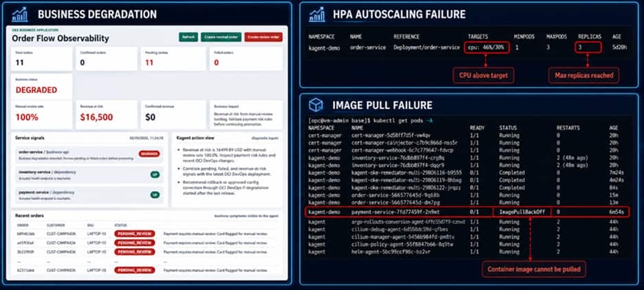
Task: Click the Refresh button
Action: click(x=188, y=37)
